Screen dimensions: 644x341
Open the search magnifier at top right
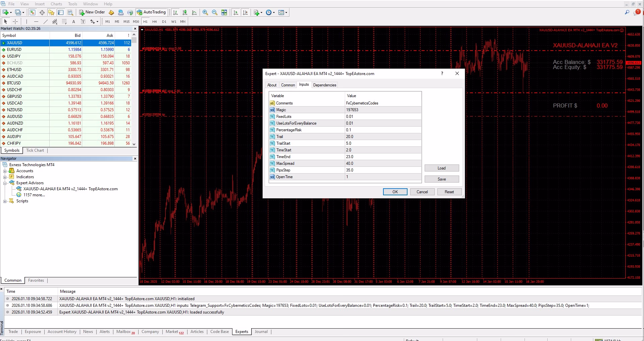point(627,12)
